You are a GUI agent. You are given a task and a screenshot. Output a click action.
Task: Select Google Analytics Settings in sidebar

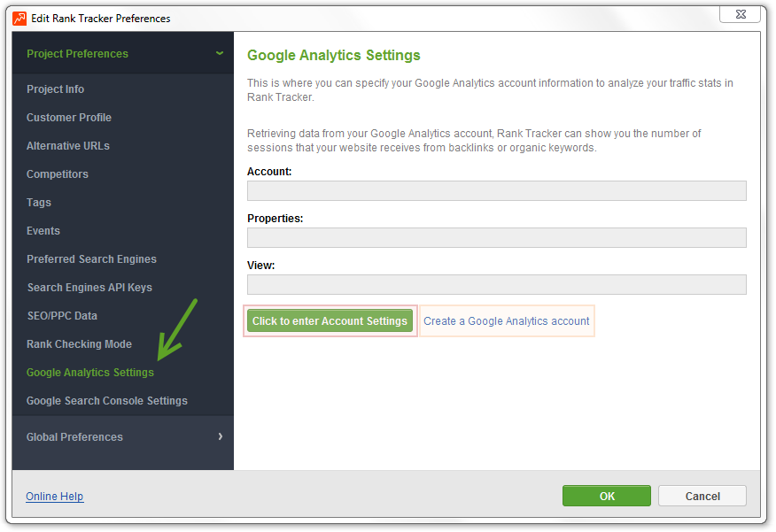(90, 373)
